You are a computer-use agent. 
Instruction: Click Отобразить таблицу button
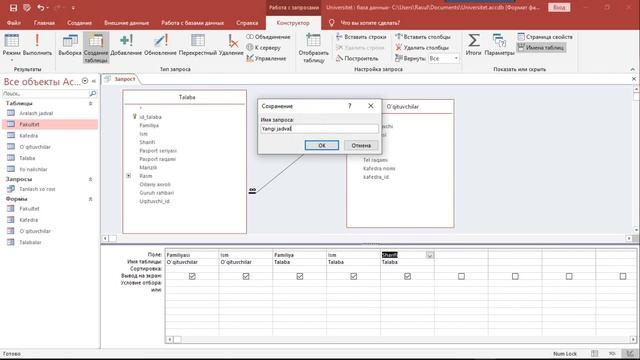(313, 48)
